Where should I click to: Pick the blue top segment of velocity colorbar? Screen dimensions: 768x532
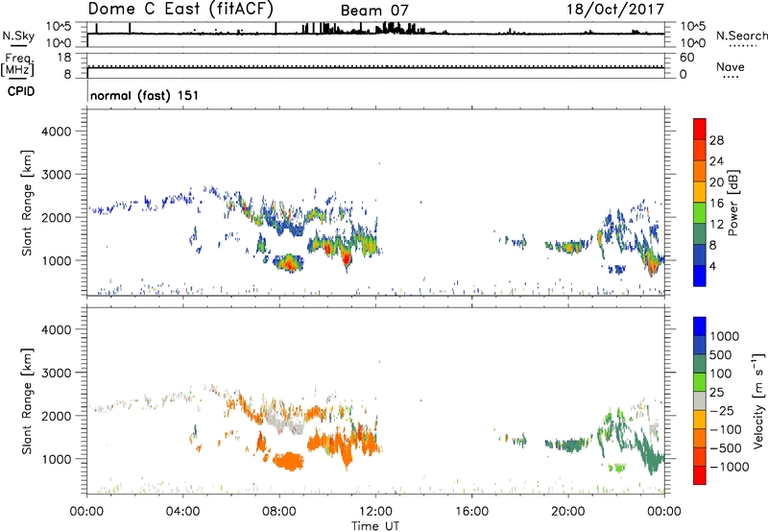[700, 326]
